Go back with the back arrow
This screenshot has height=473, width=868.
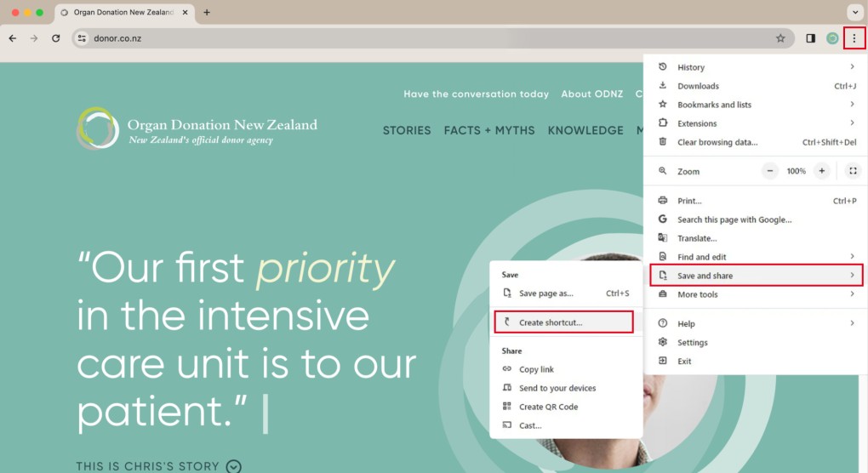click(13, 38)
